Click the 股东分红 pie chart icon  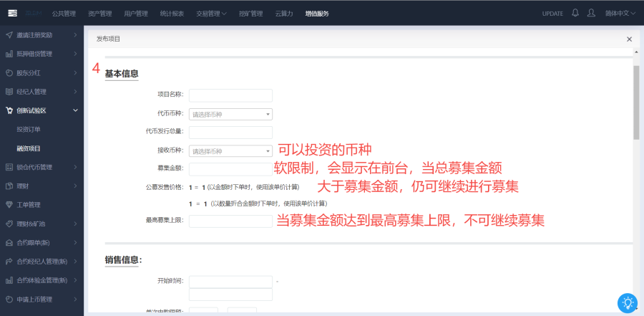(9, 73)
